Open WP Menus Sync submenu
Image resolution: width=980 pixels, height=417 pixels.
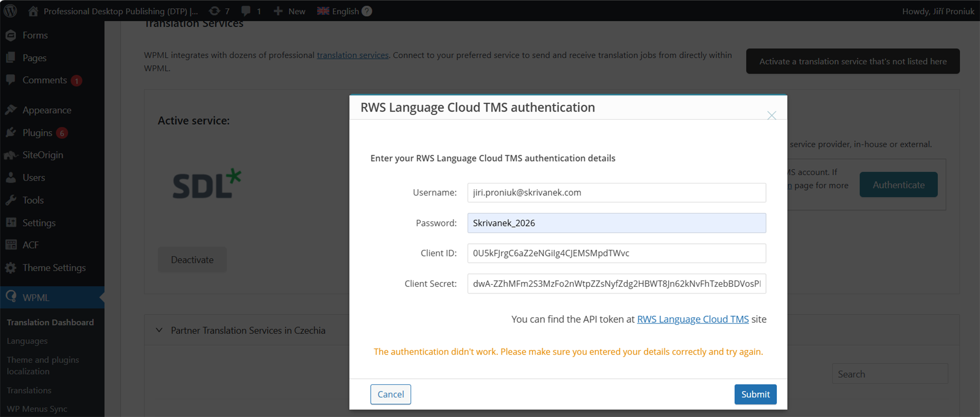[37, 409]
